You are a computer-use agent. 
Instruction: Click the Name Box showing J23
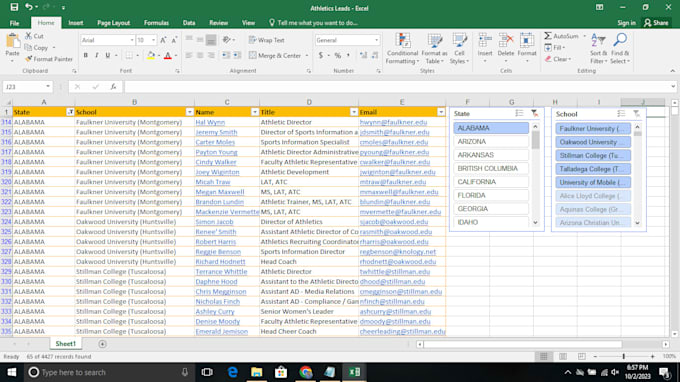[27, 87]
